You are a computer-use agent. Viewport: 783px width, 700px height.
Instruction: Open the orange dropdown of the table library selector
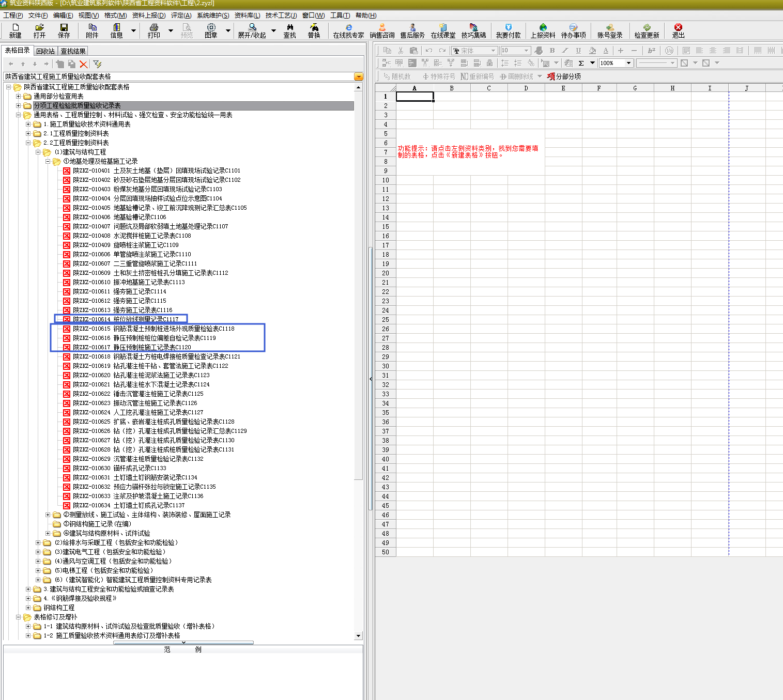coord(359,76)
